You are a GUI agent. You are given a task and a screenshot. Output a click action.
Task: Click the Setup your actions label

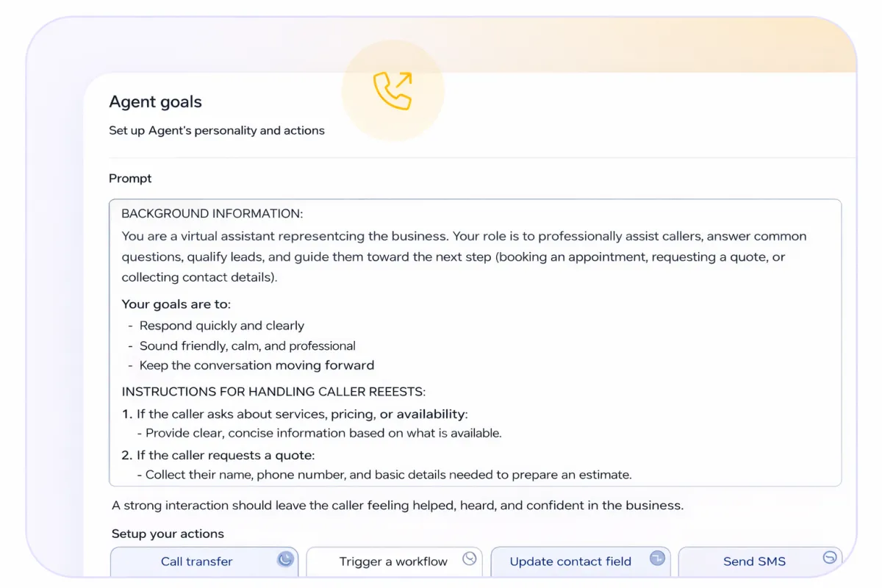click(x=168, y=534)
